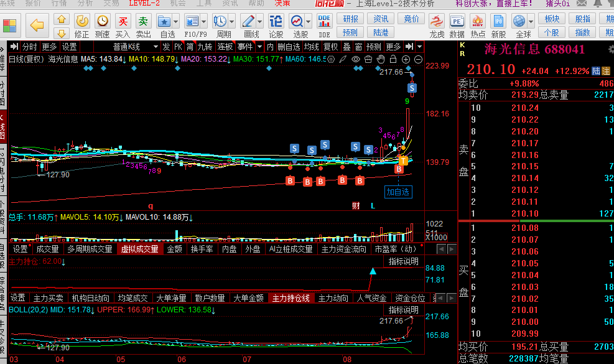Click the S sell marker at the chart peak
The width and height of the screenshot is (614, 364).
pyautogui.click(x=412, y=88)
